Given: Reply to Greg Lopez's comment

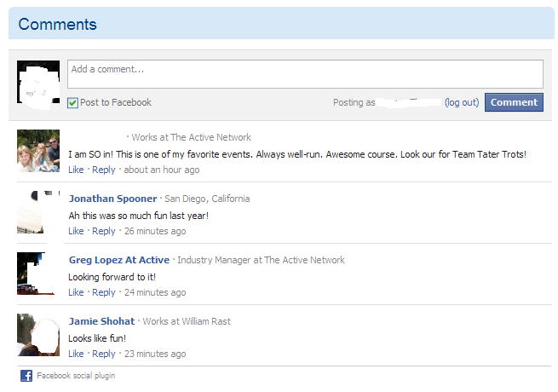Looking at the screenshot, I should tap(103, 292).
